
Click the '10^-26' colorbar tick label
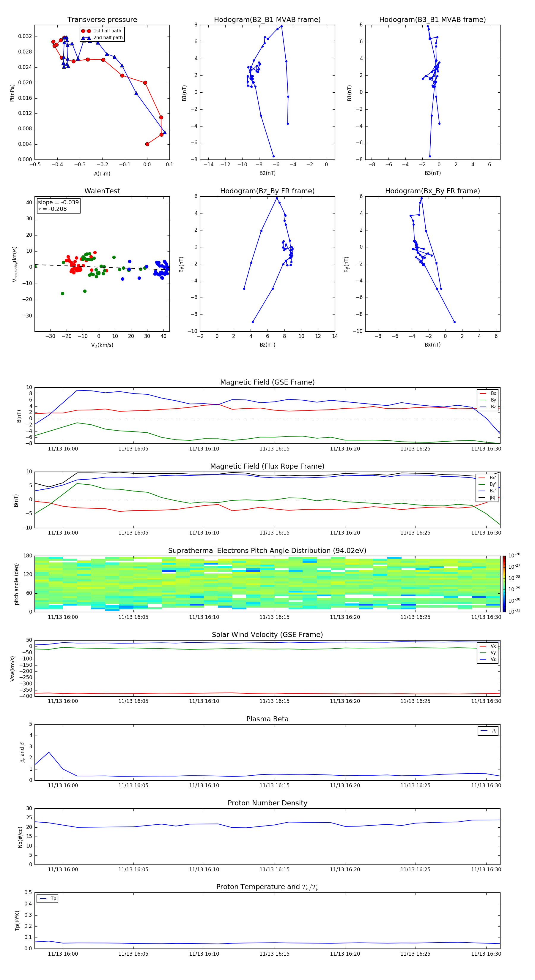(x=514, y=555)
